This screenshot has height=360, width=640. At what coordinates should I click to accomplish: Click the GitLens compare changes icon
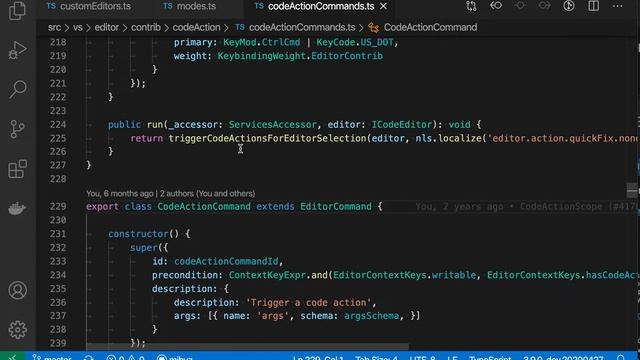point(471,6)
